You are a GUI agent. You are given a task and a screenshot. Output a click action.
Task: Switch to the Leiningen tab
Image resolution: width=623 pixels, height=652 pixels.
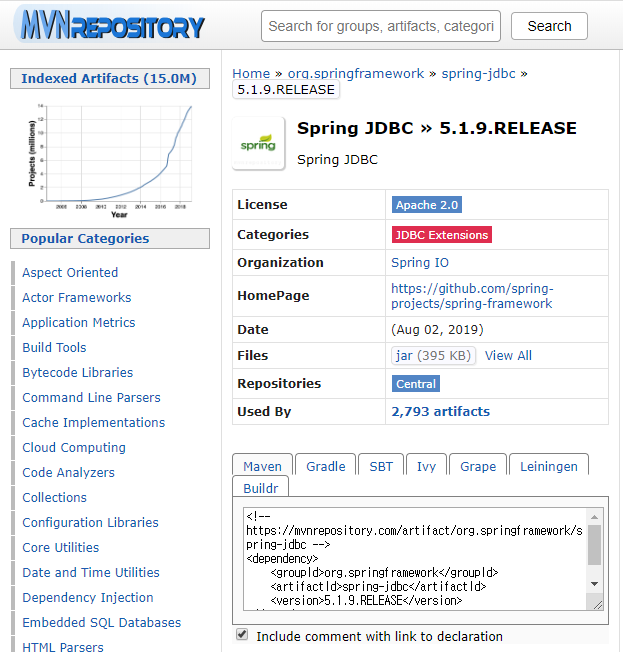(549, 466)
